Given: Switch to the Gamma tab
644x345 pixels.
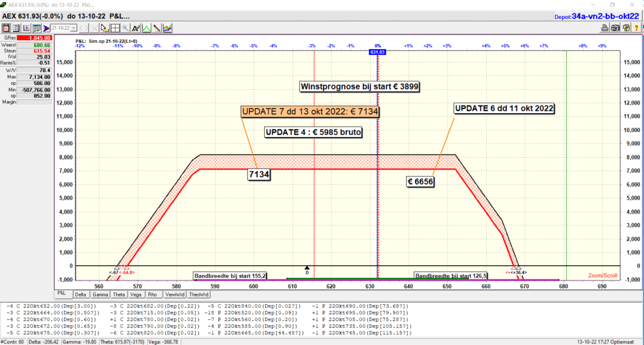Looking at the screenshot, I should [100, 294].
